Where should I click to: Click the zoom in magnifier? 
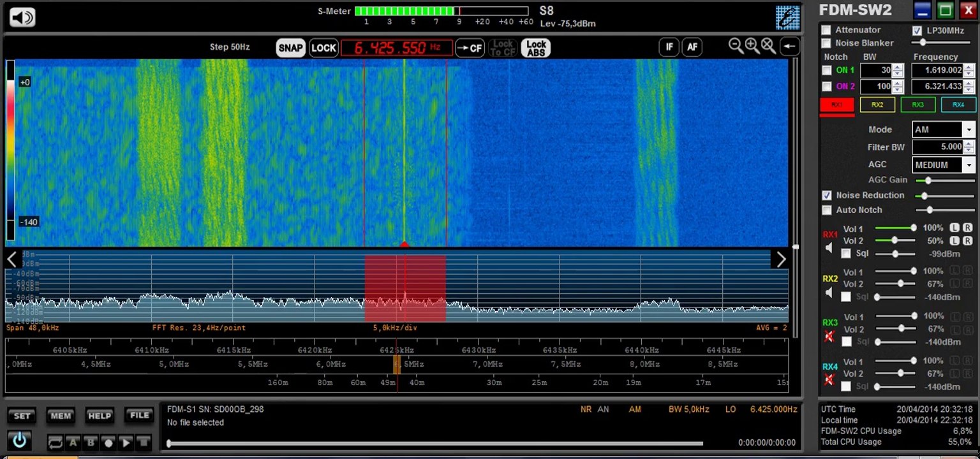[752, 46]
